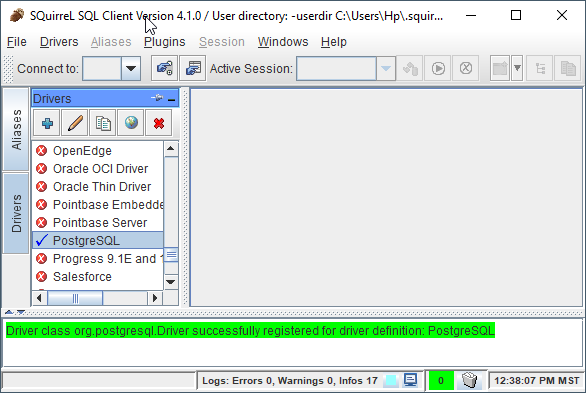Screen dimensions: 586x393
Task: Click the red X icon beside Salesforce
Action: tap(41, 276)
